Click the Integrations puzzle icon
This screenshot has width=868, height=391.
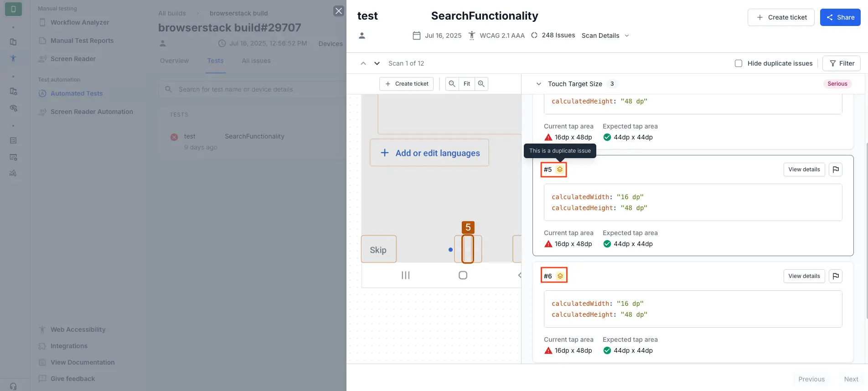[x=42, y=346]
